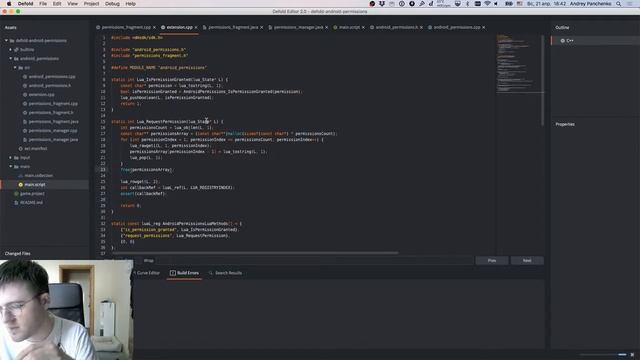Image resolution: width=640 pixels, height=360 pixels.
Task: Open the Debug menu
Action: tap(112, 4)
